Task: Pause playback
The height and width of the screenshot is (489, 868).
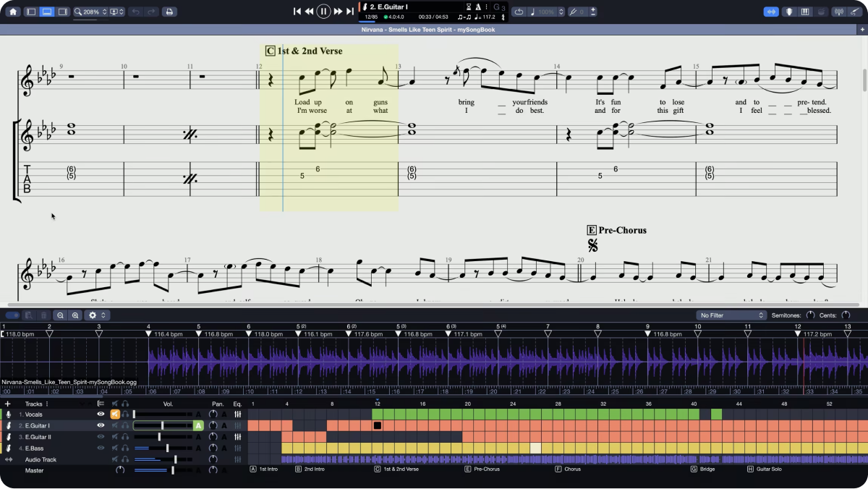Action: coord(323,12)
